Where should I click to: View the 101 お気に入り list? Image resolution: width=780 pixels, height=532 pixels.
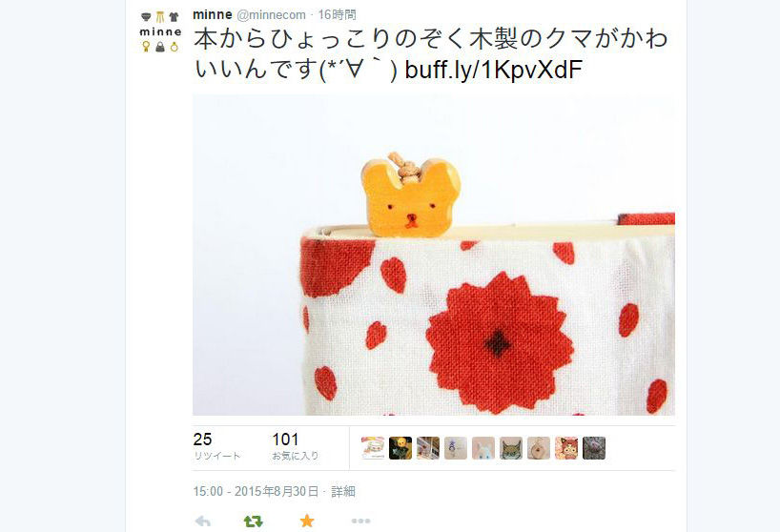coord(296,446)
